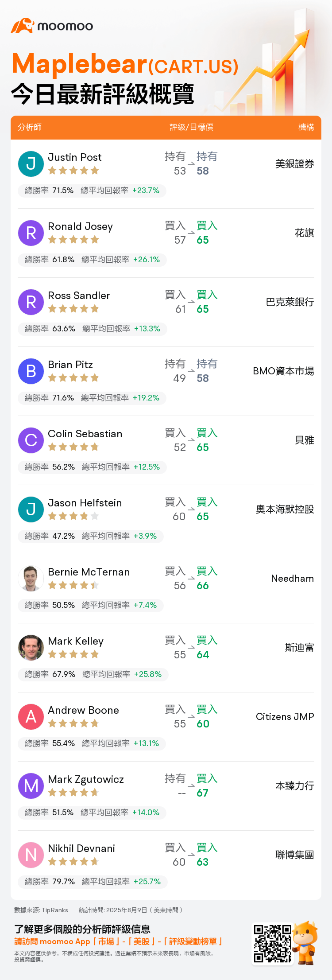
Task: Click the moomoo mascot figure
Action: tap(305, 942)
